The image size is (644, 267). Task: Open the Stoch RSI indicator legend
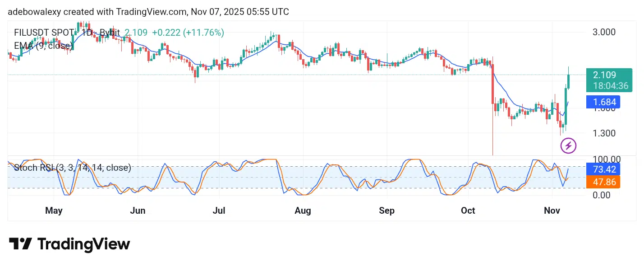pos(72,168)
